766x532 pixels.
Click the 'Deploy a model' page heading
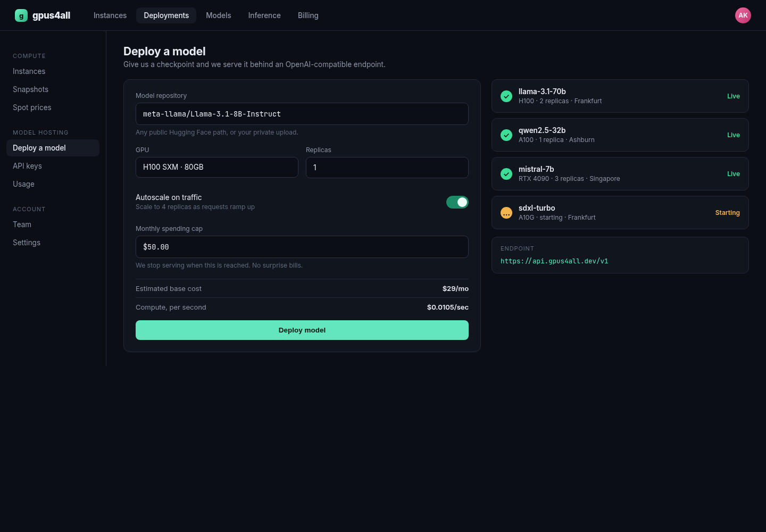(x=164, y=52)
